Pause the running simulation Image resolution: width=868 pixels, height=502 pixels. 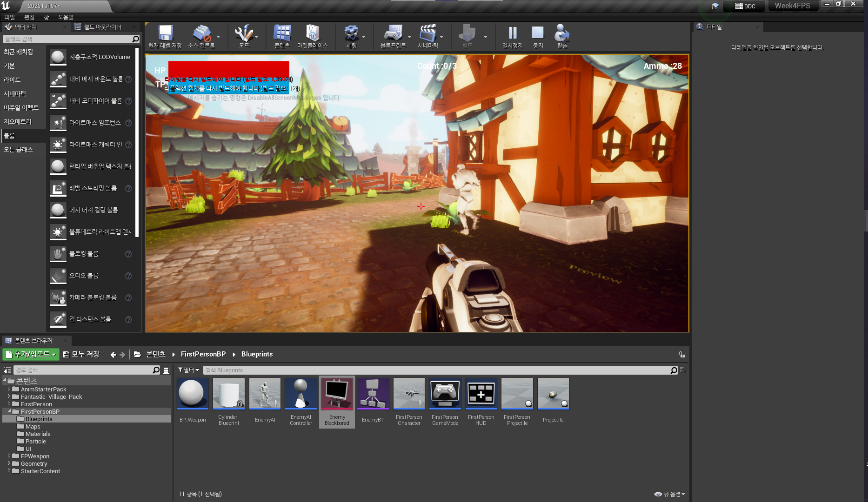(512, 36)
